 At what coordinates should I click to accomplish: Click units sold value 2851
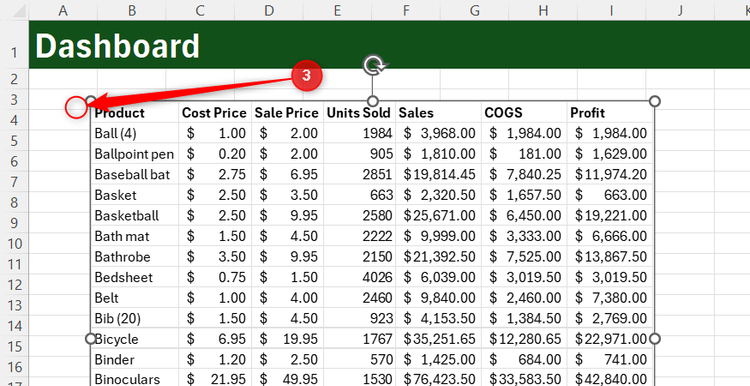(378, 175)
